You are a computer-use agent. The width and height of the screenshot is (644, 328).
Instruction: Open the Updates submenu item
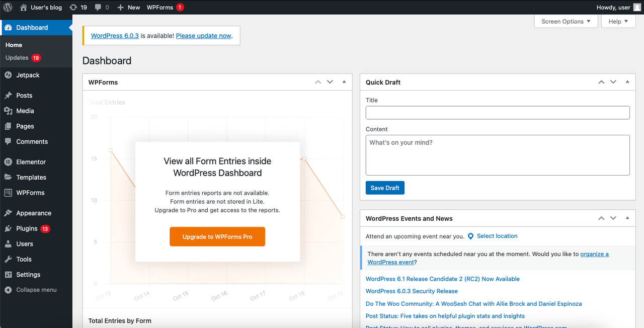pyautogui.click(x=17, y=58)
